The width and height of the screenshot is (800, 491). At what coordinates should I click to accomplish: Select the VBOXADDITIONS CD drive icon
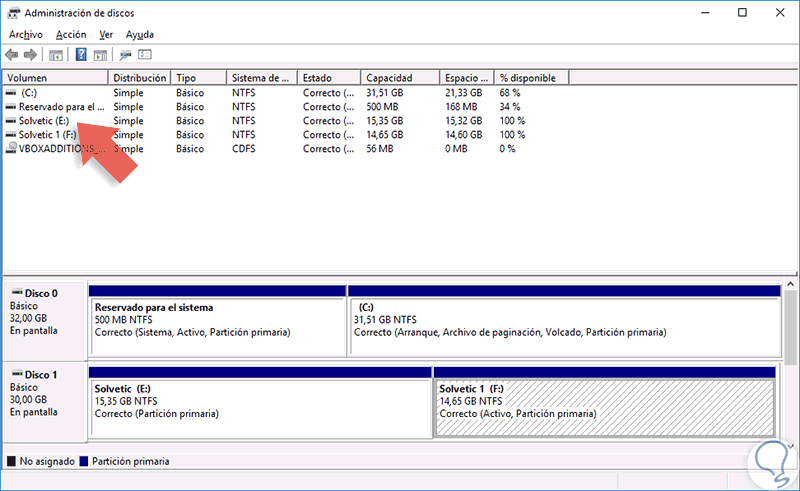click(11, 148)
